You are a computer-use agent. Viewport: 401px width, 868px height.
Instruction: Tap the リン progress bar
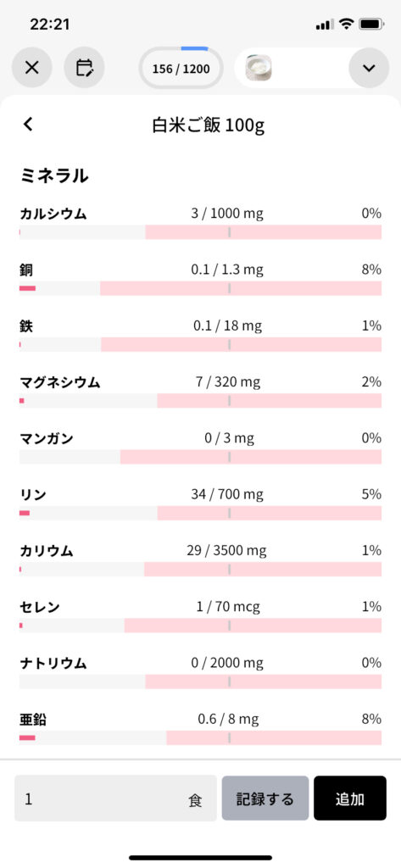click(x=200, y=513)
